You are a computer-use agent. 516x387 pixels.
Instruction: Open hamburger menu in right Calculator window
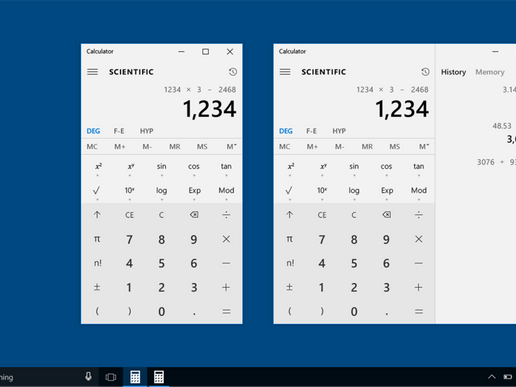[285, 72]
